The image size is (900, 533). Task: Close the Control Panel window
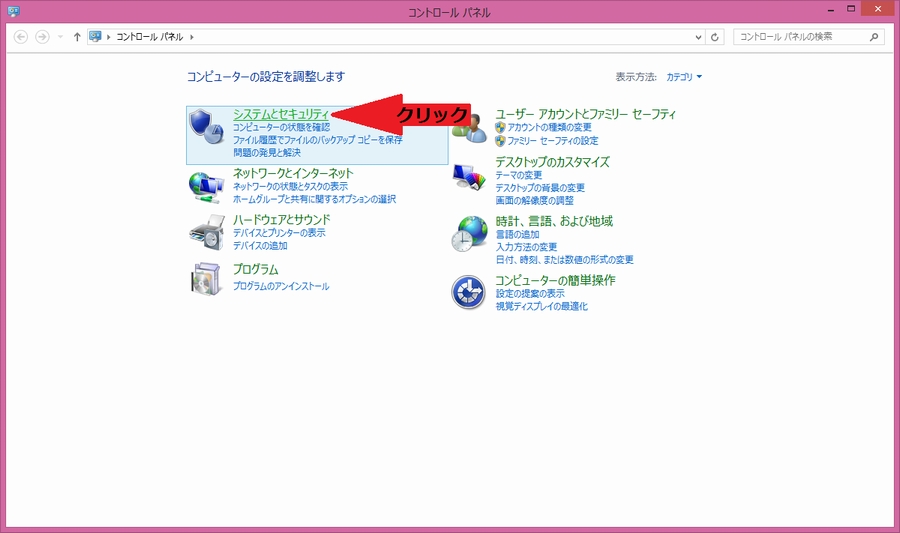coord(878,9)
